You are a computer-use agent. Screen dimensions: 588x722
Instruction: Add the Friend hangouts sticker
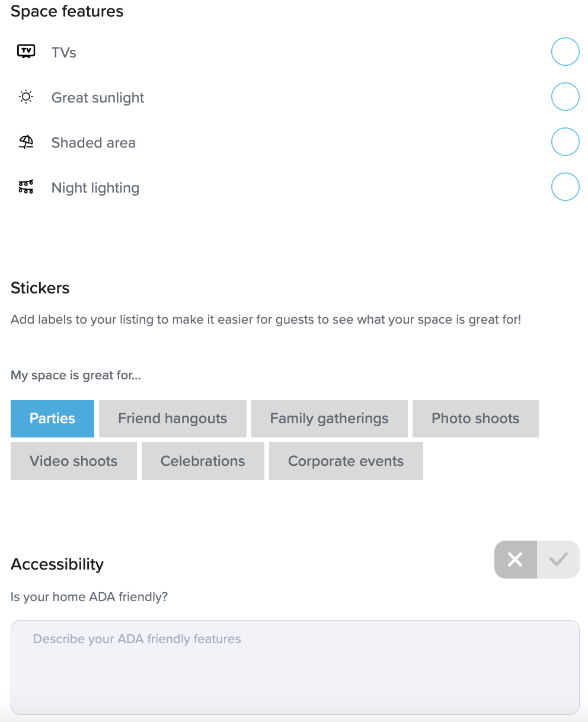pyautogui.click(x=172, y=418)
